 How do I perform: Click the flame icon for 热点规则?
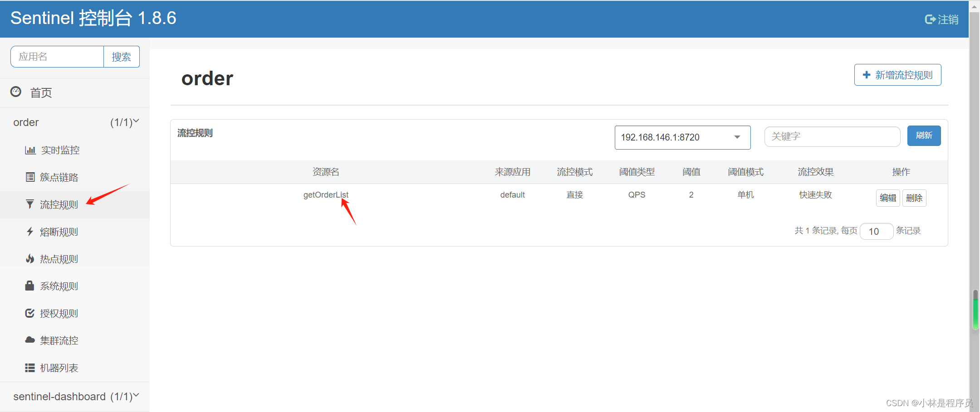[30, 259]
